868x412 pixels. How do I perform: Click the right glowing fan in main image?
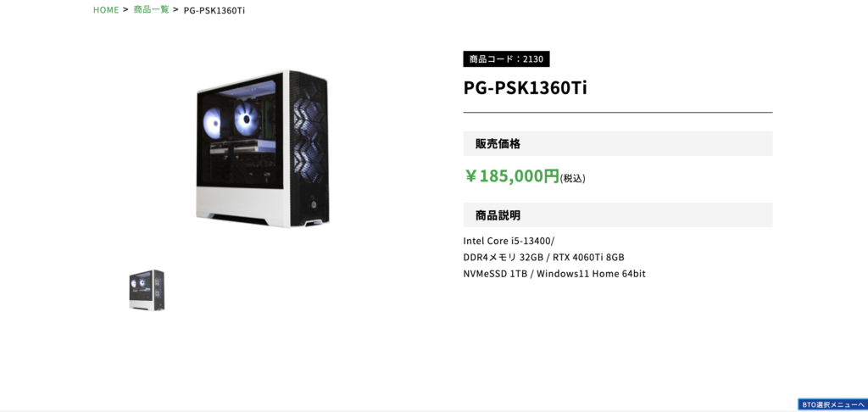tap(247, 117)
